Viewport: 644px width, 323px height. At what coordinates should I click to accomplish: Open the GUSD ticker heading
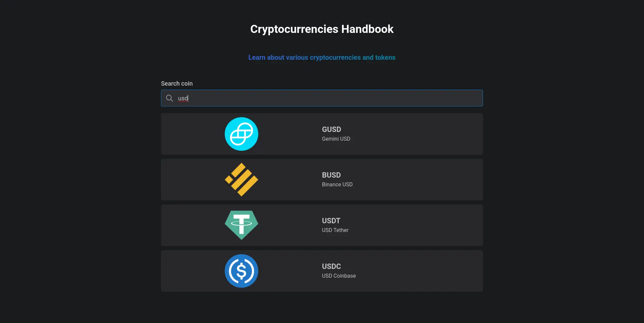click(331, 129)
